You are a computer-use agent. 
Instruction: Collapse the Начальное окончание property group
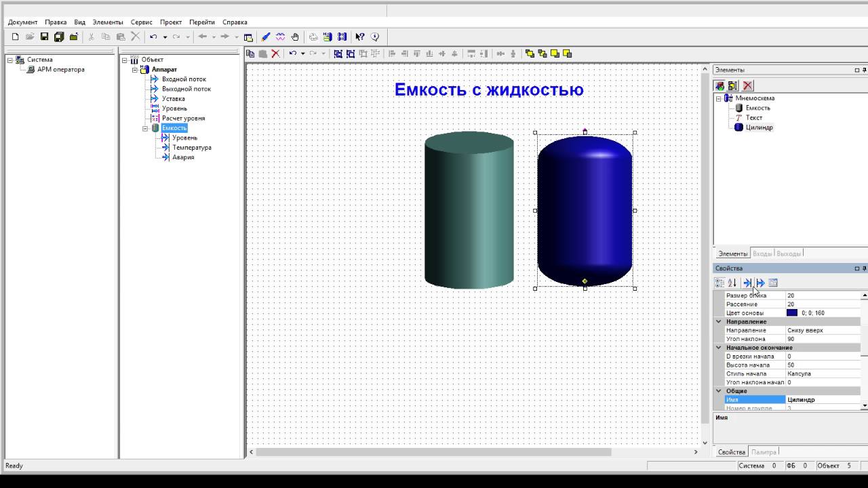point(719,348)
